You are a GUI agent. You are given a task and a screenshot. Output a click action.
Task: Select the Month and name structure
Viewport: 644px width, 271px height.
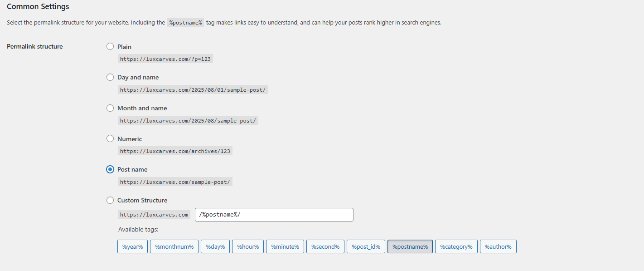coord(110,108)
